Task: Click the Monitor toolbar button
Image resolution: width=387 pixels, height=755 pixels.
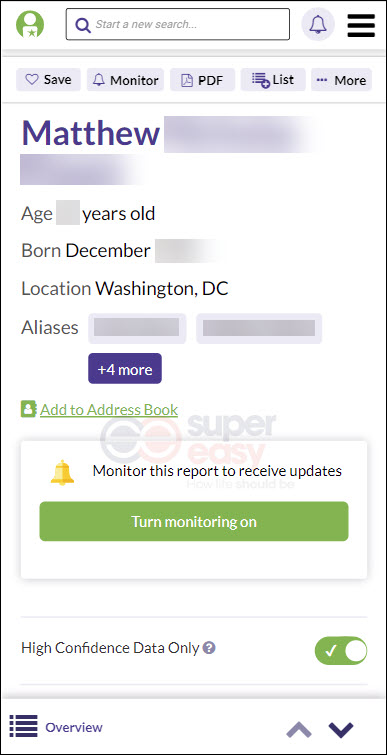Action: coord(126,80)
